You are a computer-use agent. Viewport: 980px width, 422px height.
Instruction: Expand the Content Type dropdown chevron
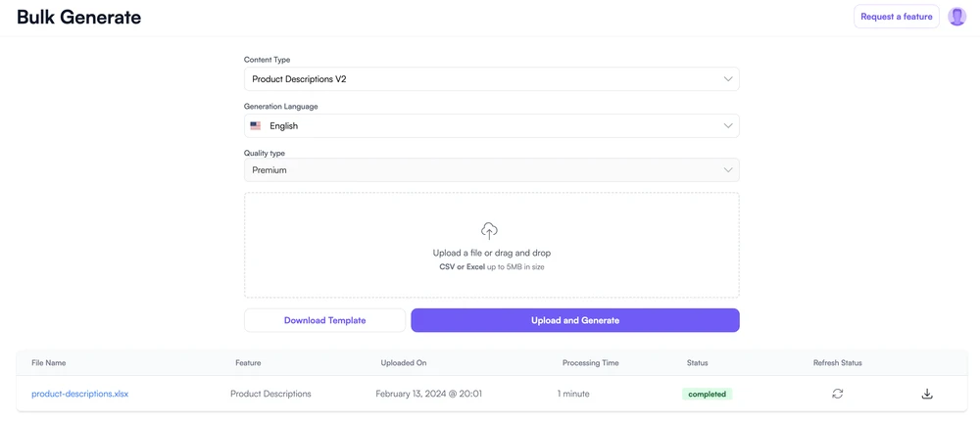coord(727,79)
